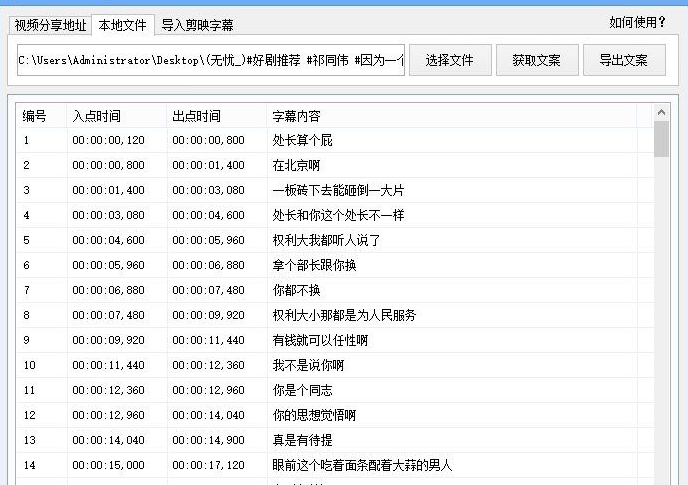Select subtitle 你都不换
688x485 pixels.
[297, 291]
